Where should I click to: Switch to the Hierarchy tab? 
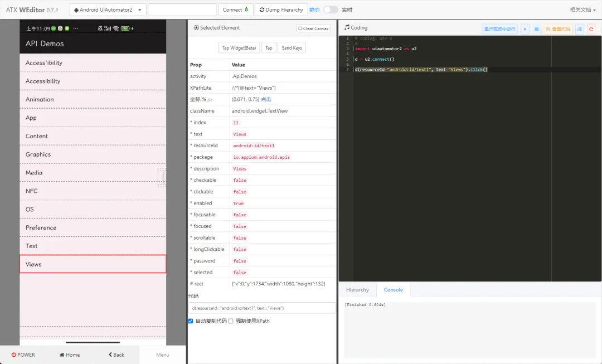pyautogui.click(x=357, y=290)
